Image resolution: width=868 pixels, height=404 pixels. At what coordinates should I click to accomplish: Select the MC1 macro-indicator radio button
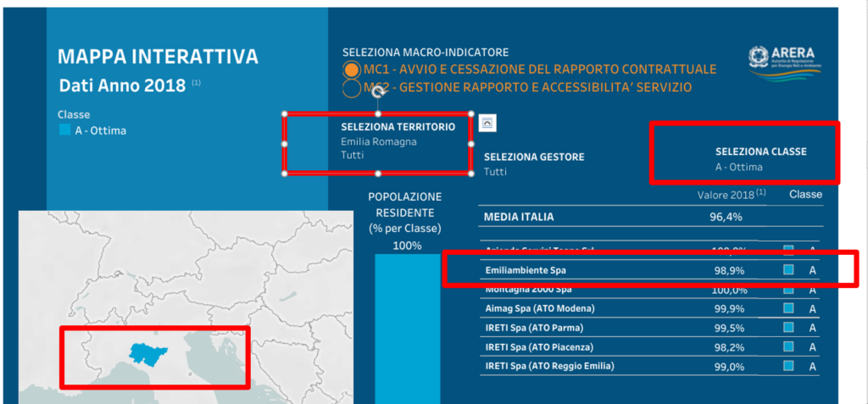click(x=351, y=70)
